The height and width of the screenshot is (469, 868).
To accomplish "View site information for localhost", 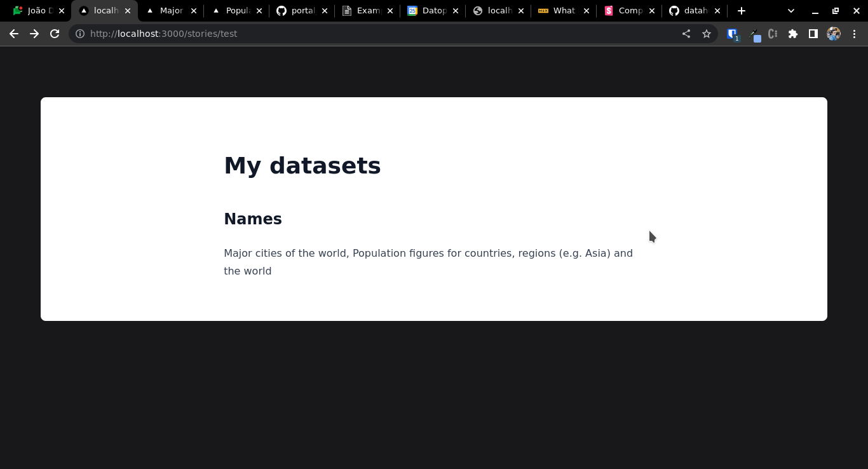I will [x=80, y=34].
